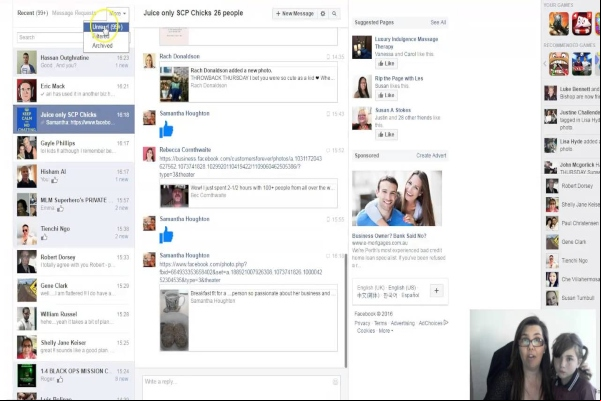
Task: Choose Filtered in the More menu
Action: coord(106,36)
